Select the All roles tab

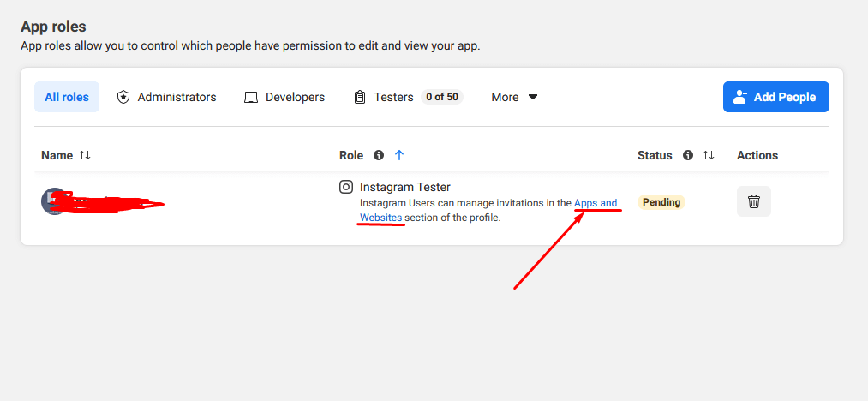(67, 97)
